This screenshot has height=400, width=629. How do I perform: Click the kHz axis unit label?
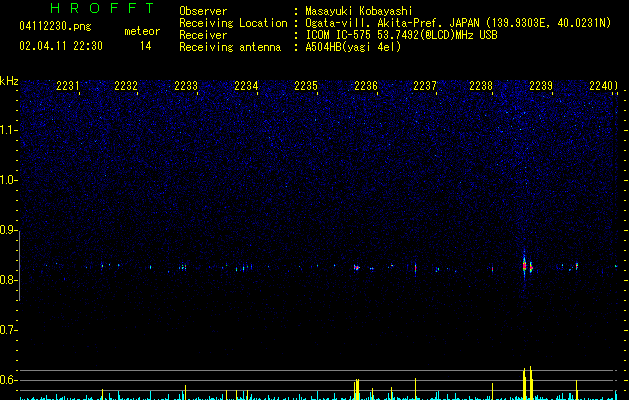(x=9, y=81)
